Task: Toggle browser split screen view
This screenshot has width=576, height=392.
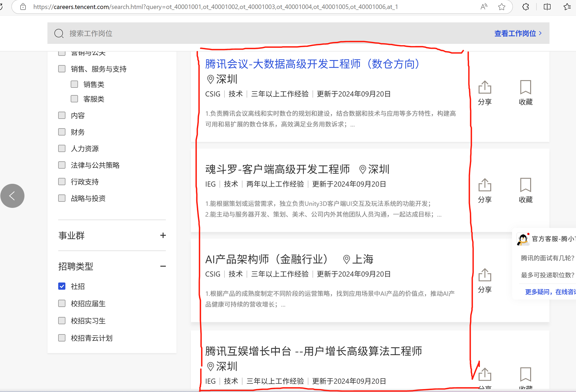Action: (x=547, y=7)
